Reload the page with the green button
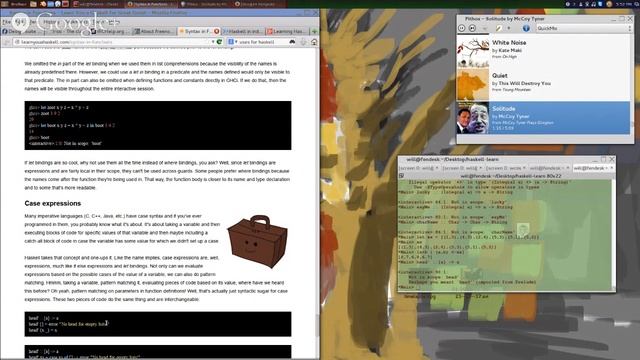This screenshot has width=640, height=360. pos(219,42)
